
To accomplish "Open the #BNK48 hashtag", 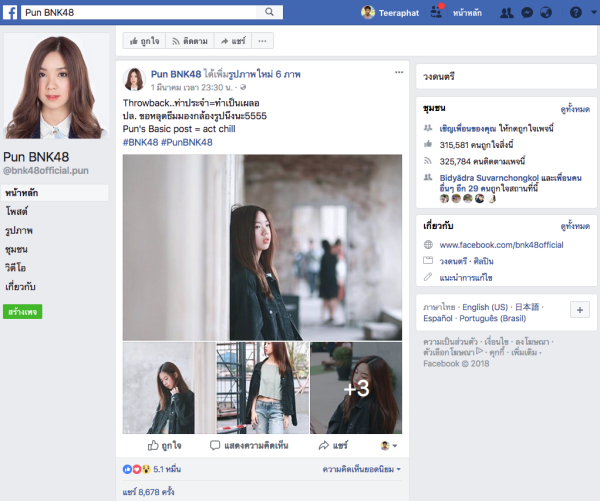I will click(x=140, y=142).
